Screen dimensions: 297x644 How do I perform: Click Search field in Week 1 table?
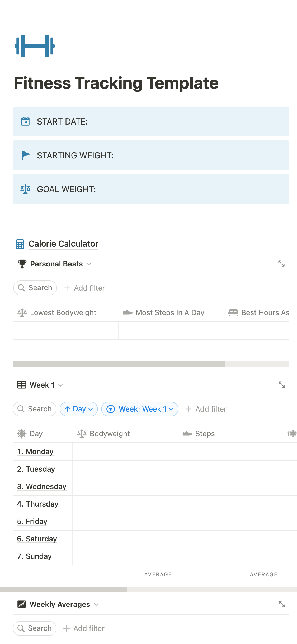[x=35, y=409]
